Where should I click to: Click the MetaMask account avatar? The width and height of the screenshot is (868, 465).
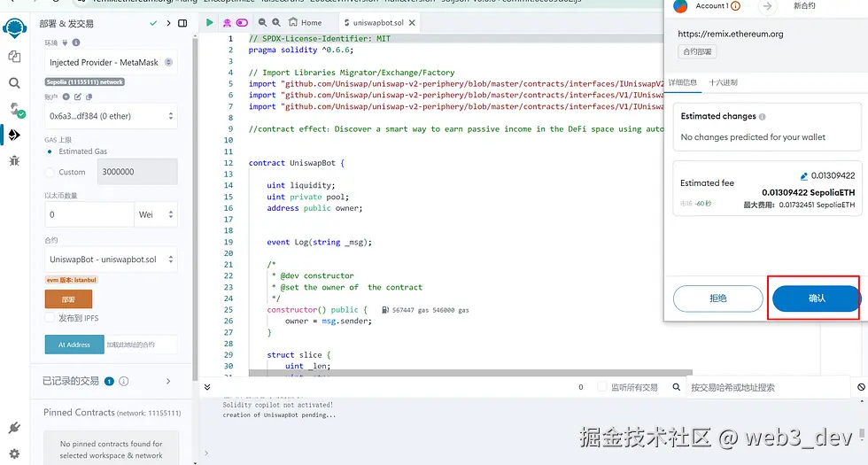tap(680, 6)
